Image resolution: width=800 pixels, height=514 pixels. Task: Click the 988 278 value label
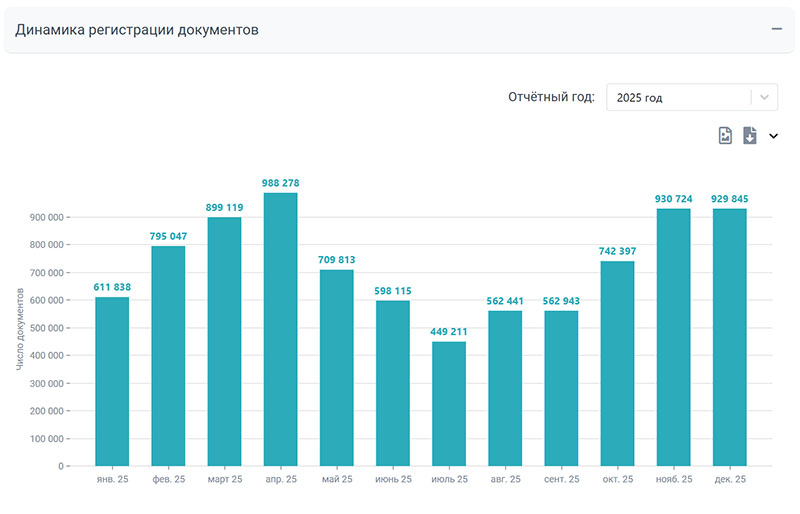point(280,183)
